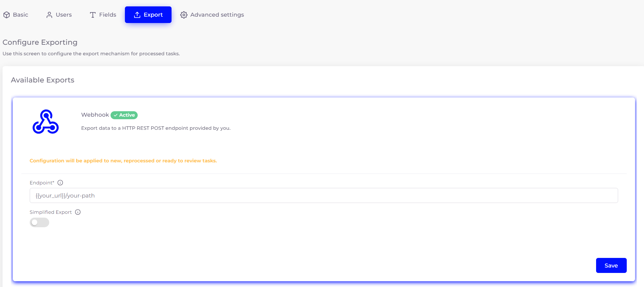
Task: Focus the Endpoint URL input field
Action: pyautogui.click(x=323, y=196)
